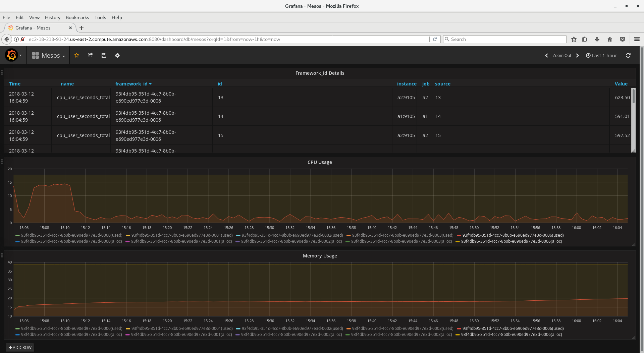Toggle 0003(used) series in Memory Usage legend
Screen dimensions: 644x353
[402, 329]
